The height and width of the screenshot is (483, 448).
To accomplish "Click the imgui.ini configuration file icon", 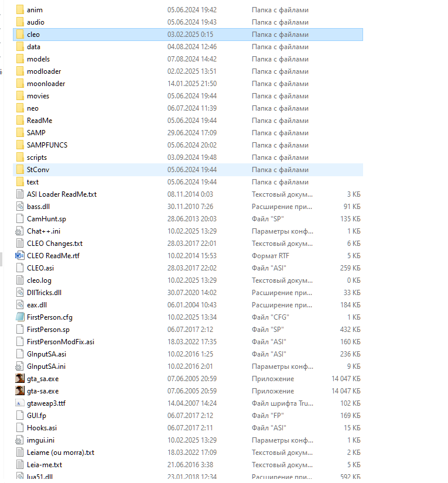I will (19, 440).
